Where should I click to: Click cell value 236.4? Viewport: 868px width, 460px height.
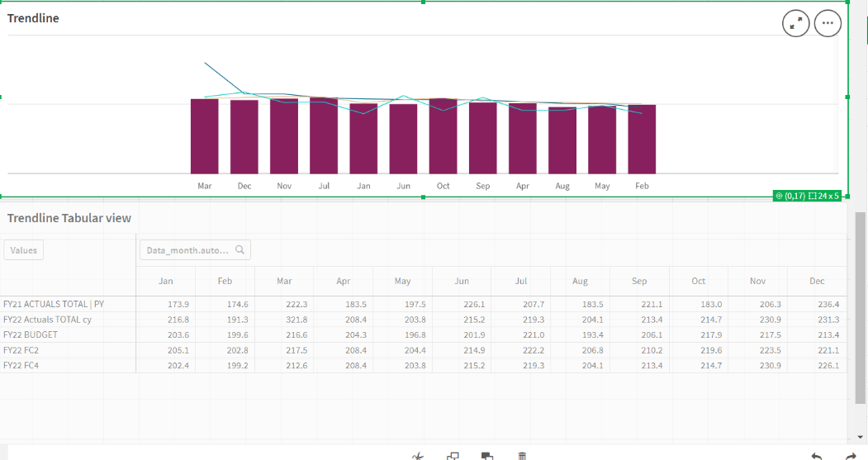pyautogui.click(x=828, y=304)
